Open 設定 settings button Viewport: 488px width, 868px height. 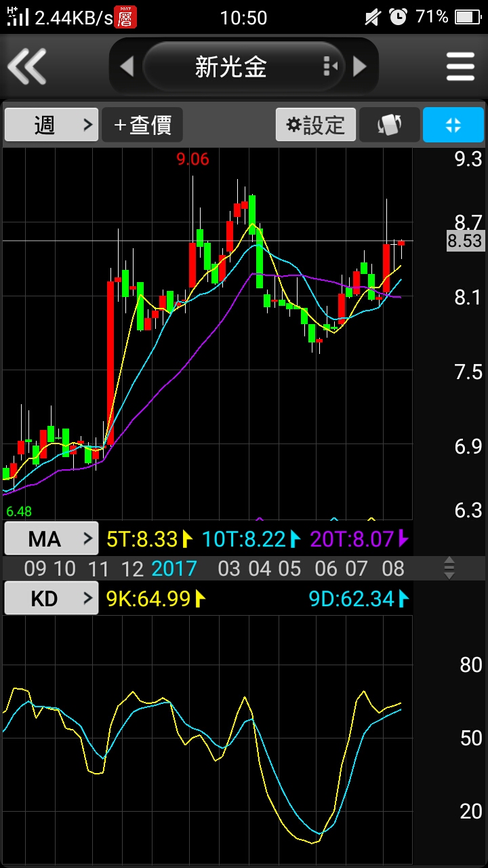click(x=316, y=125)
